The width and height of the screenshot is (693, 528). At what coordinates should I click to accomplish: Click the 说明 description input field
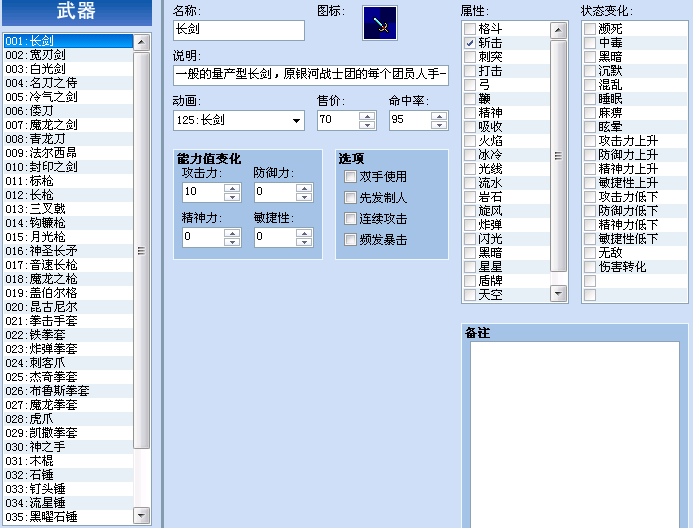coord(311,75)
